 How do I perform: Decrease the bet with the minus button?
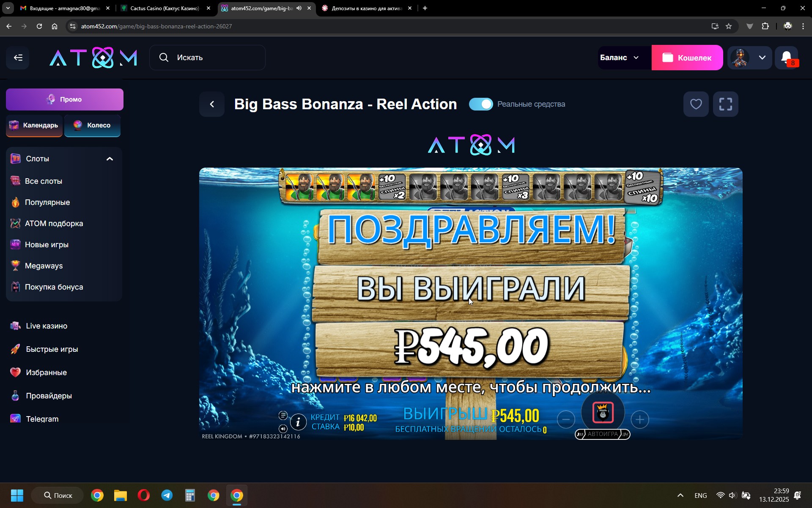coord(566,420)
